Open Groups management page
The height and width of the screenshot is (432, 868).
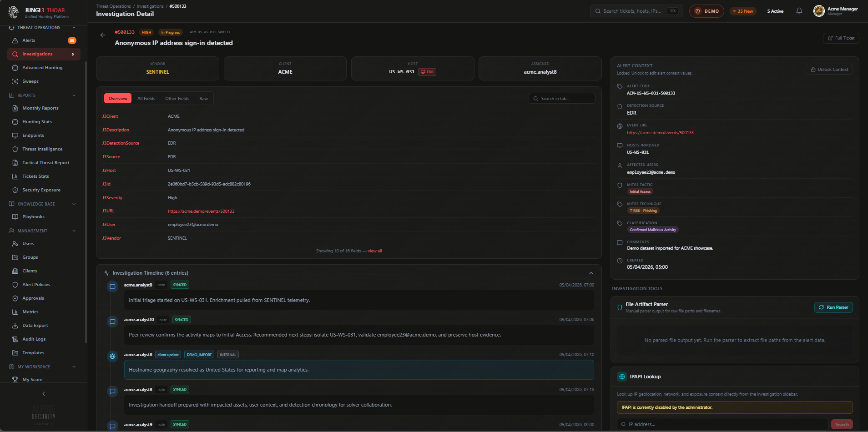44,257
